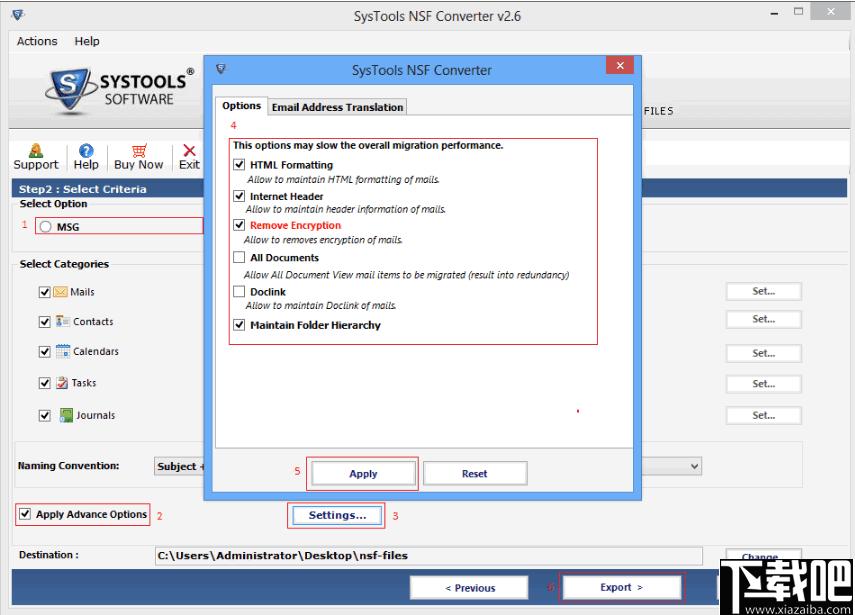Open the Support toolbar icon
This screenshot has width=855, height=615.
pos(36,150)
